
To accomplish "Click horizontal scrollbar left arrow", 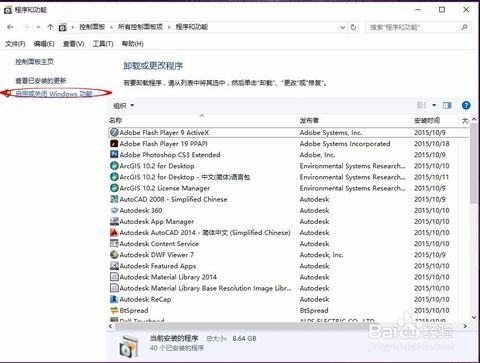I will 111,326.
